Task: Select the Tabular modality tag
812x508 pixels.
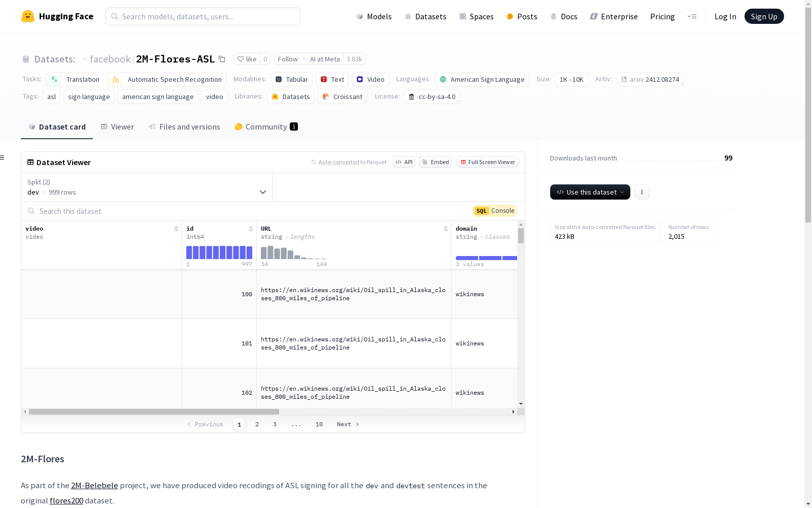Action: [292, 79]
